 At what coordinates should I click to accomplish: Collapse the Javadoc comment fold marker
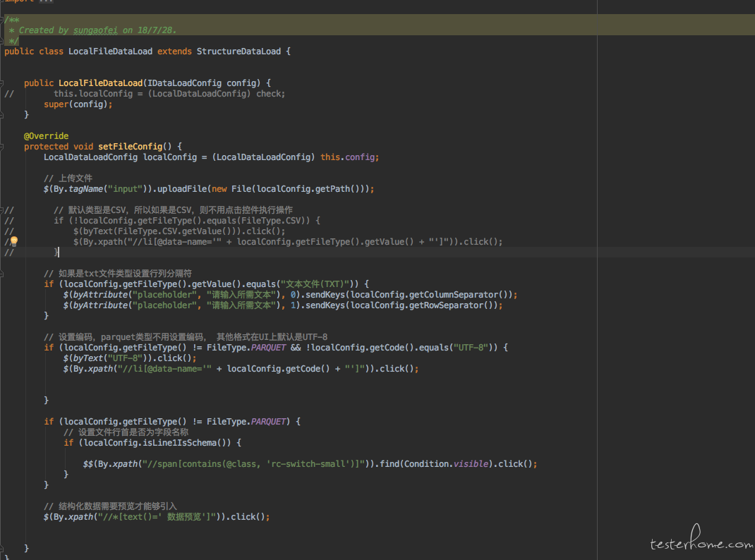pyautogui.click(x=2, y=19)
